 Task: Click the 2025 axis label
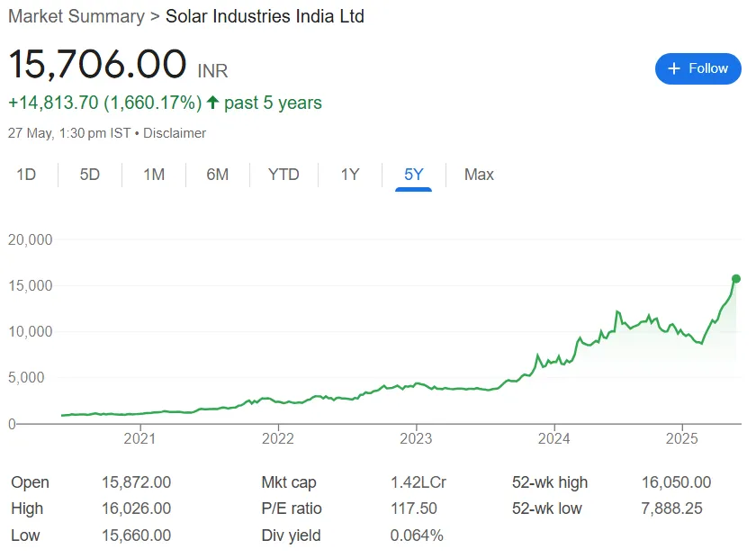pyautogui.click(x=682, y=438)
